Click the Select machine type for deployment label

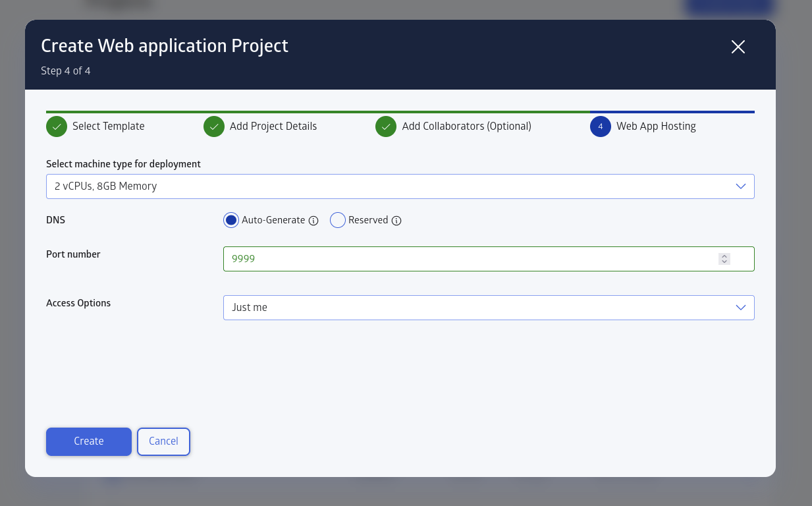click(123, 164)
